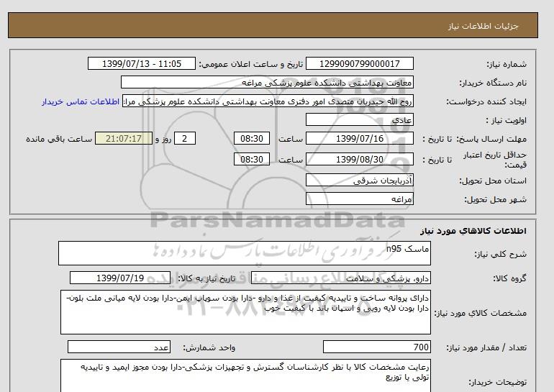Click the label شرح کلی نیاز
Viewport: 554px width, 392px height.
tap(500, 254)
